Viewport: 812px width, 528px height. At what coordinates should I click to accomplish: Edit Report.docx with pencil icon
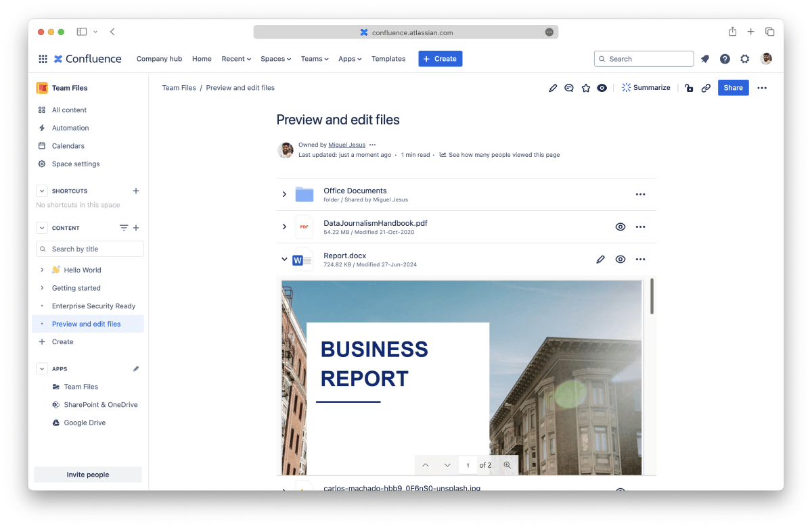point(600,260)
